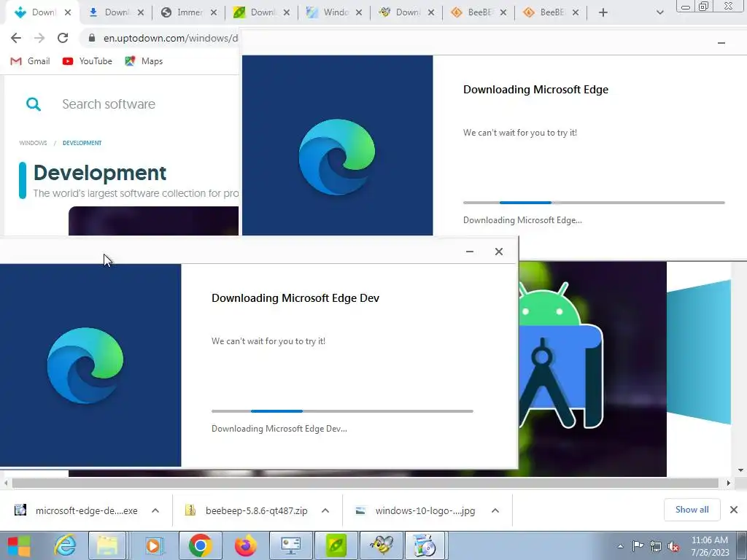
Task: Open File Explorer from the taskbar
Action: pyautogui.click(x=107, y=545)
